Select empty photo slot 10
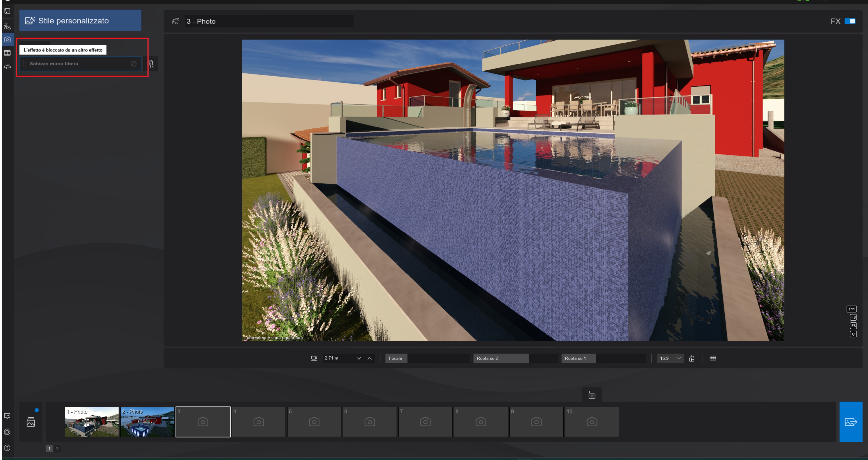Image resolution: width=868 pixels, height=460 pixels. [592, 422]
